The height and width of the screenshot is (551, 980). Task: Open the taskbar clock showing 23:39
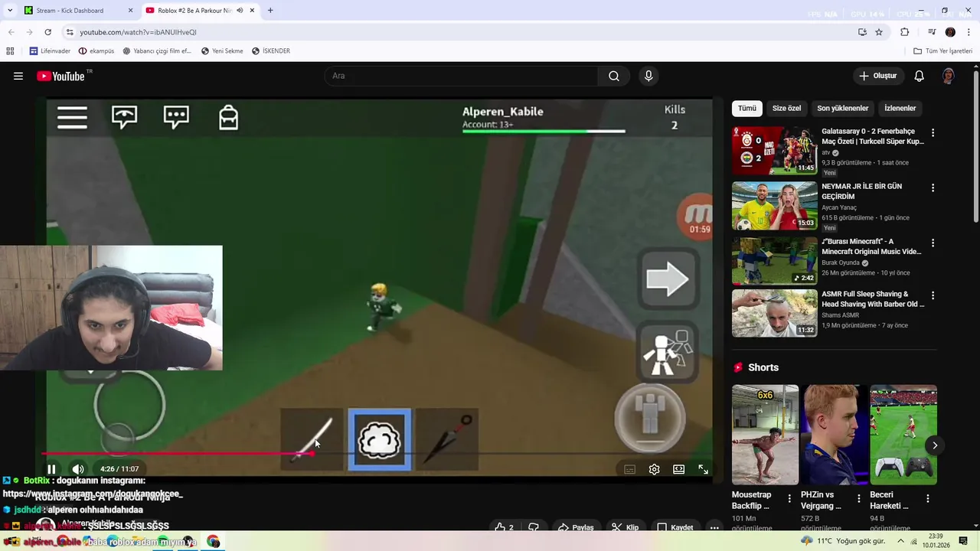[x=936, y=541]
